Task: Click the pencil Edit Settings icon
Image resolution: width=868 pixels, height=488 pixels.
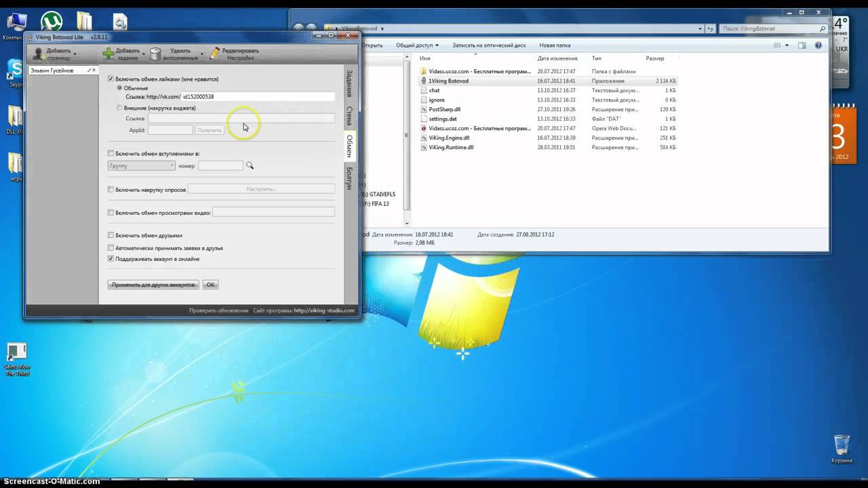Action: click(x=215, y=54)
